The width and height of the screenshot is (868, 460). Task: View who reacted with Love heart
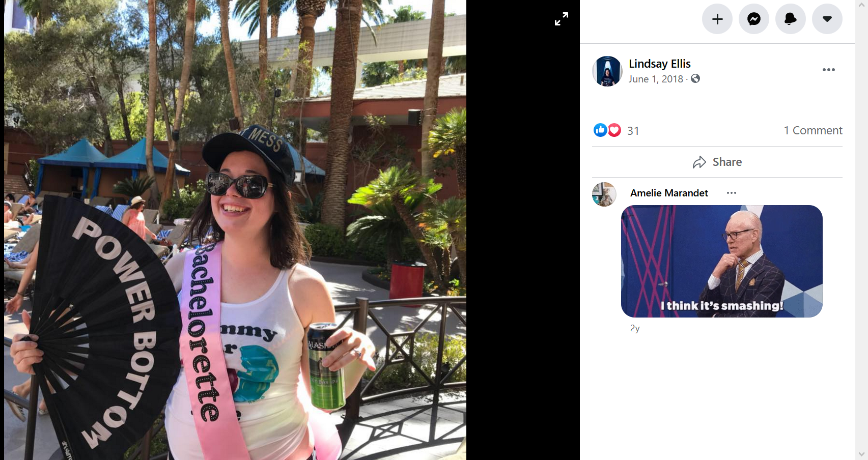pos(614,130)
